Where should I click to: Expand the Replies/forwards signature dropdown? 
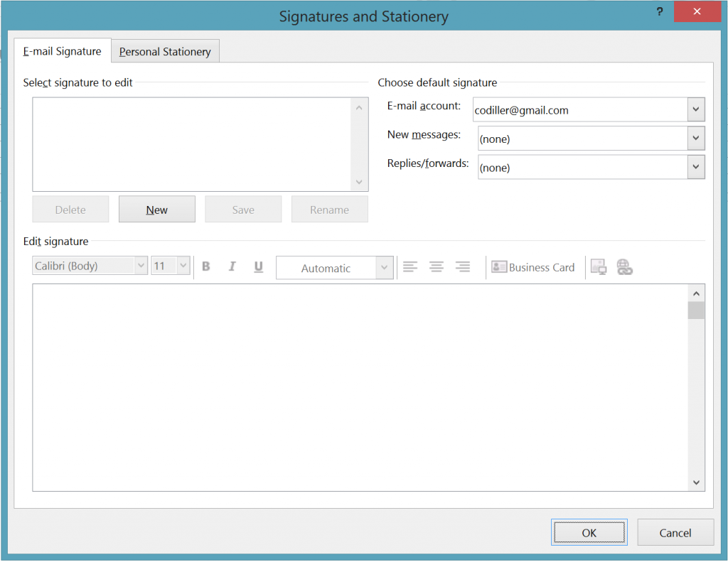pos(695,167)
